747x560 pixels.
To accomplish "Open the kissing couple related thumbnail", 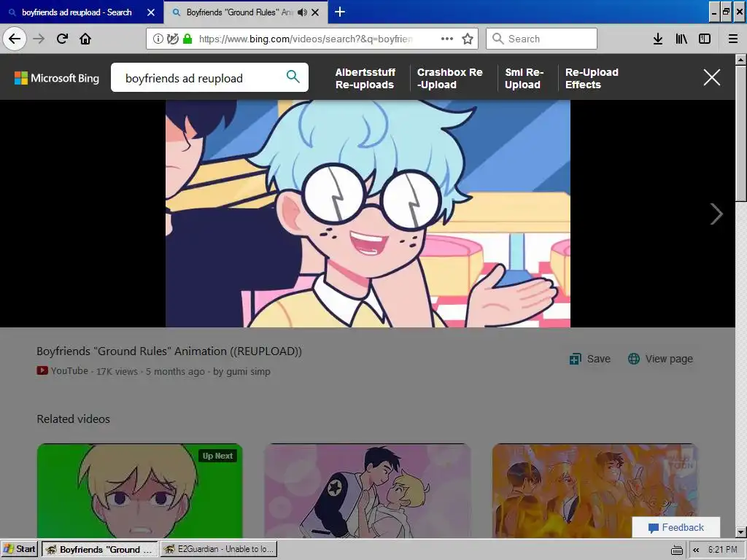I will pyautogui.click(x=368, y=491).
